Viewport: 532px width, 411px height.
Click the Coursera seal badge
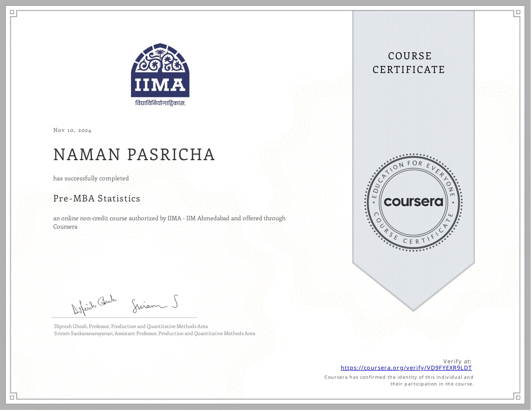pyautogui.click(x=413, y=202)
